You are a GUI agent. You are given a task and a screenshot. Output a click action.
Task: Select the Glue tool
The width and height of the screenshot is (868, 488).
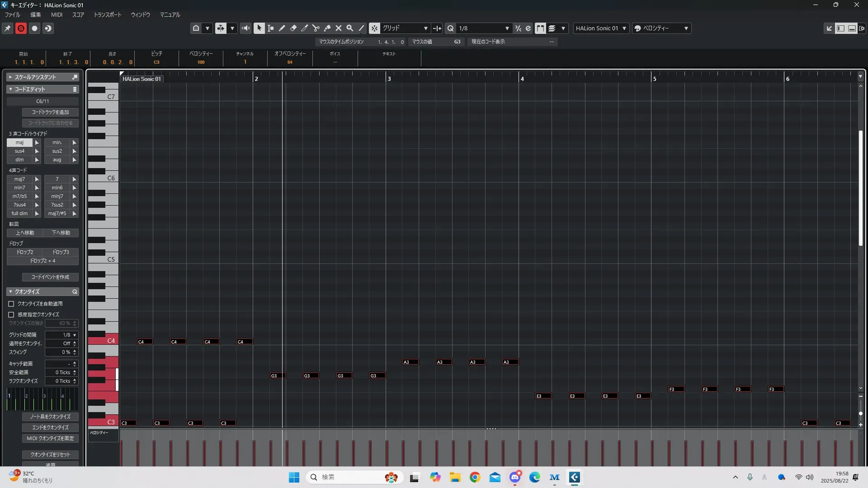[x=327, y=28]
